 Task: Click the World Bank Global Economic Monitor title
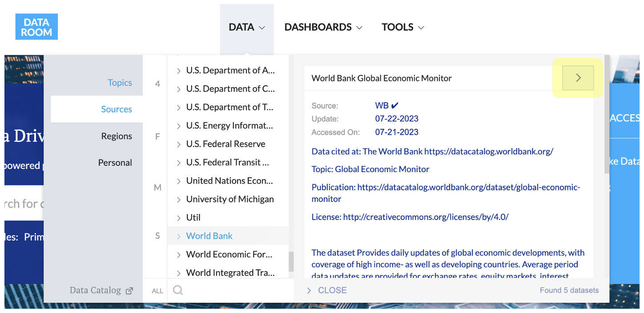[x=382, y=78]
